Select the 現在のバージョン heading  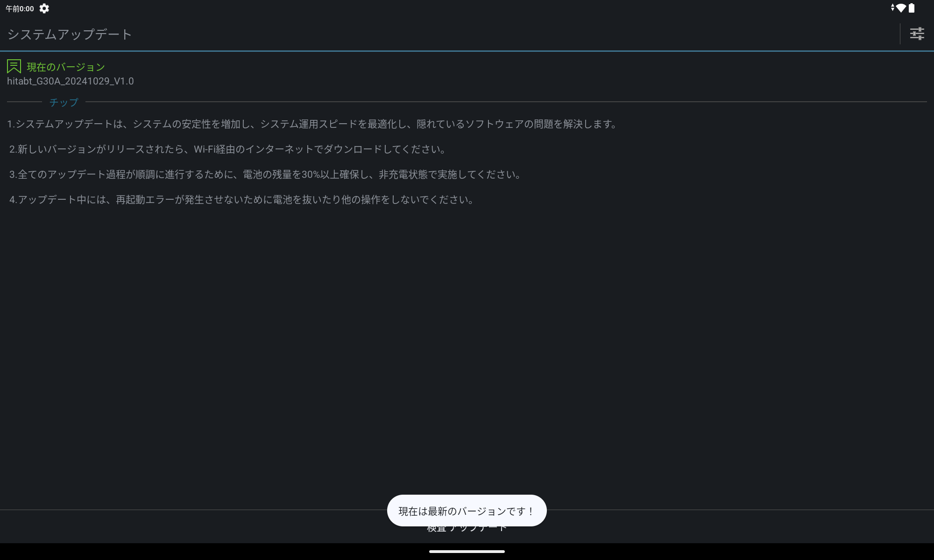pyautogui.click(x=66, y=67)
